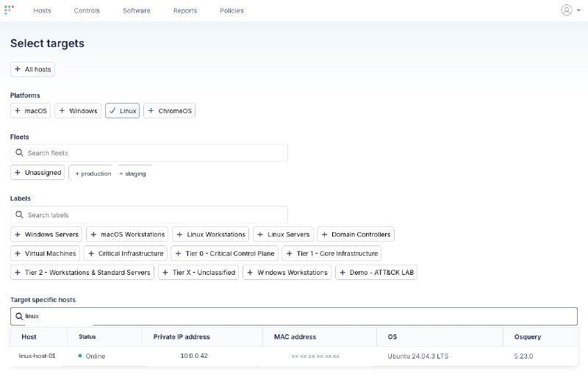This screenshot has width=588, height=377.
Task: Select the Windows platform target
Action: click(x=78, y=111)
